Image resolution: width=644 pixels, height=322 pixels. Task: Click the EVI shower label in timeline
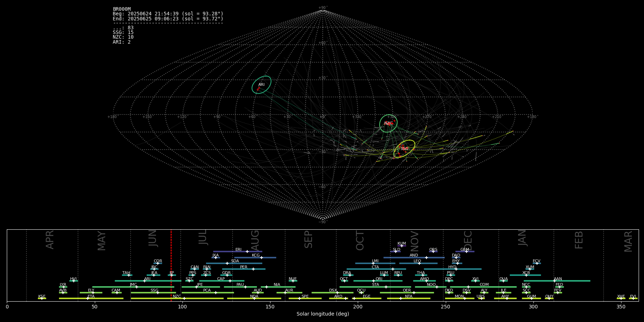click(x=633, y=297)
